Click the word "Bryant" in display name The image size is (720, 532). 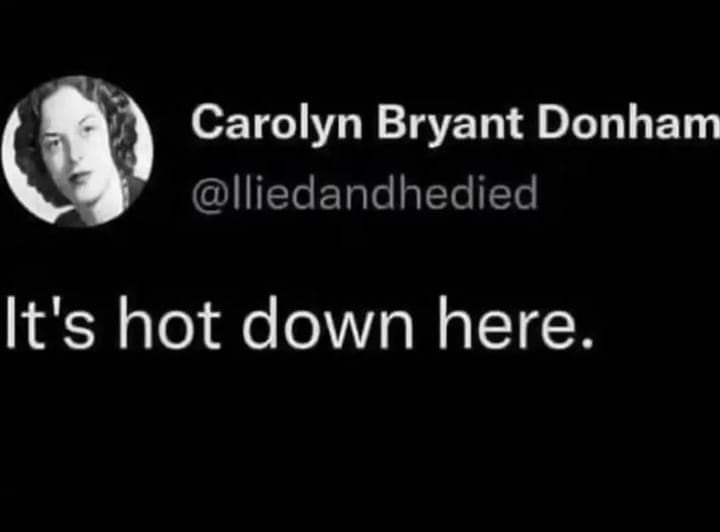tap(450, 123)
